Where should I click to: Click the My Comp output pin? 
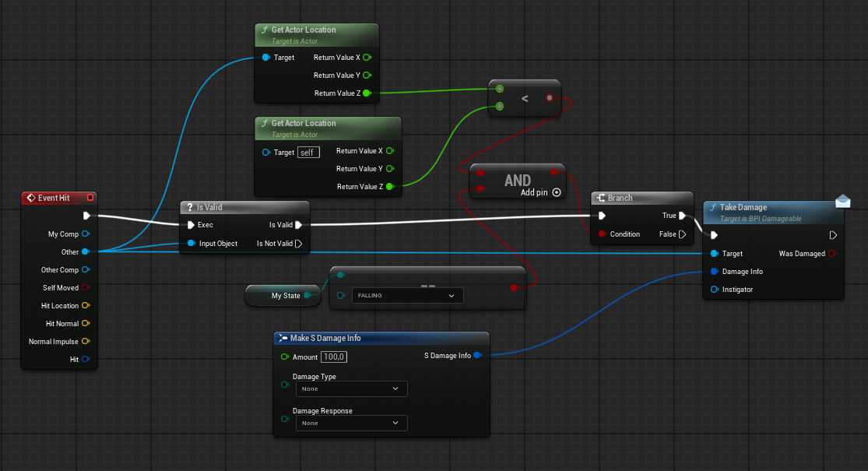(86, 234)
